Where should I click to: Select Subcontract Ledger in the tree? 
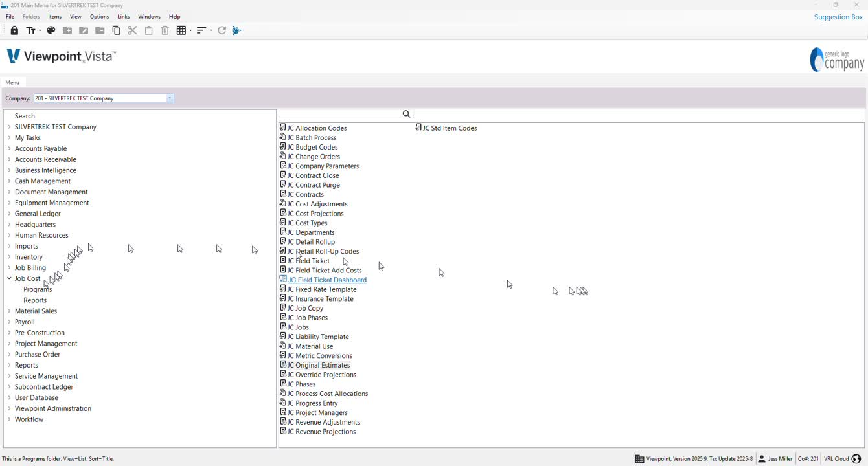point(44,387)
